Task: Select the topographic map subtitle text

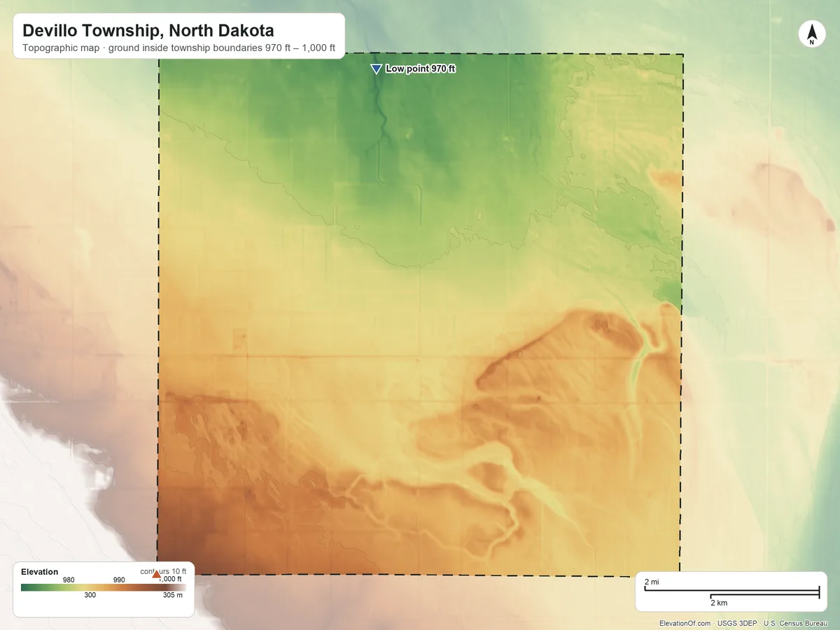Action: pyautogui.click(x=179, y=49)
